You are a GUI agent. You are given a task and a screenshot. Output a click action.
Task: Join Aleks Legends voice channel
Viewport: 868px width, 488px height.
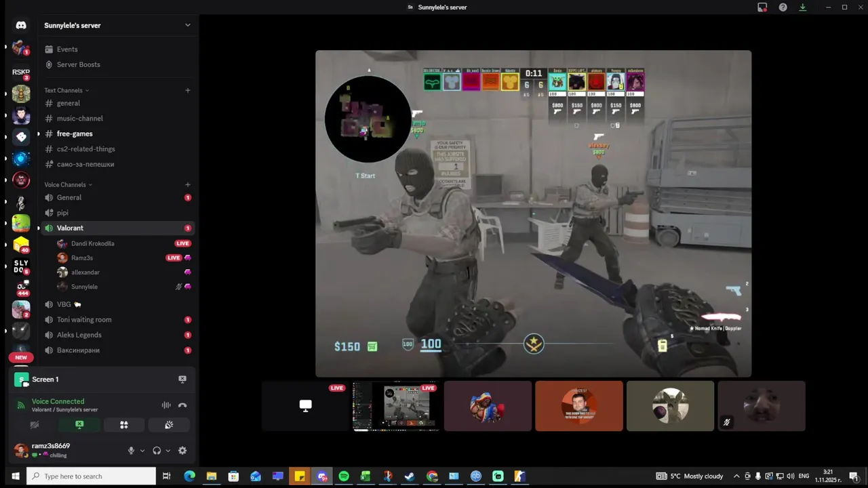tap(118, 335)
